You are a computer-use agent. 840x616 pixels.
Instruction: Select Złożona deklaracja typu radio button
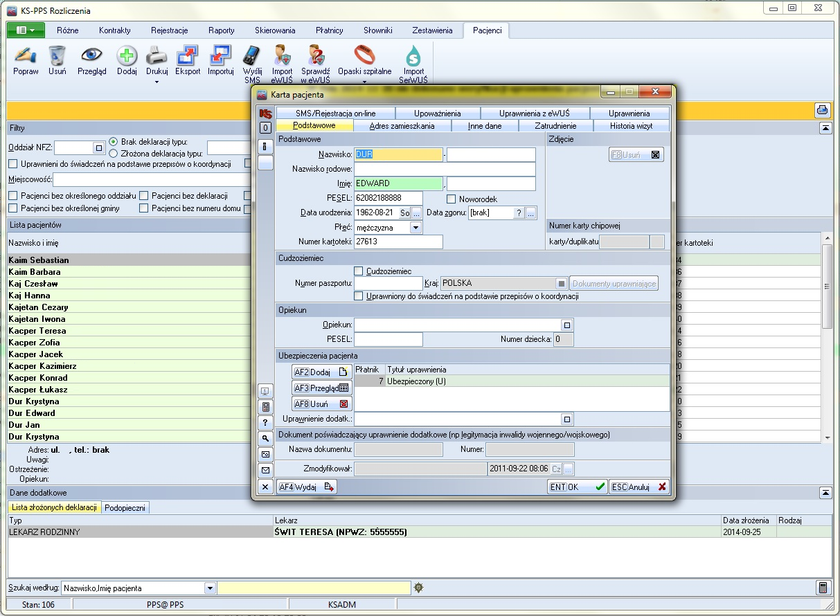114,153
